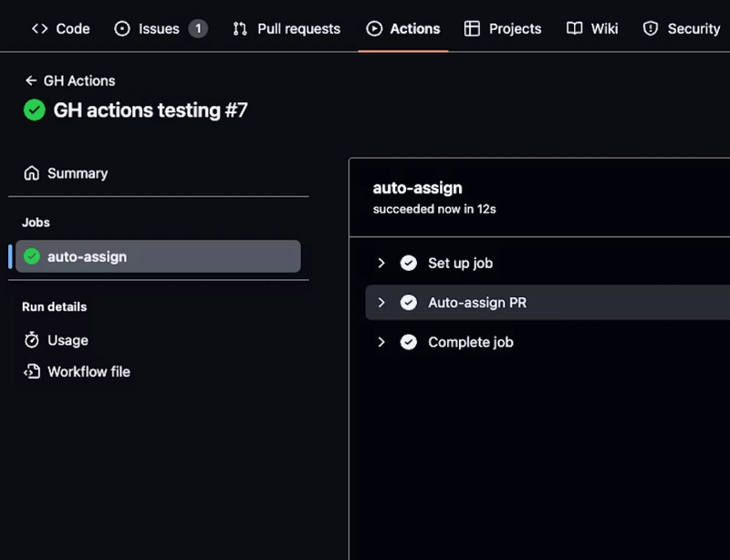The height and width of the screenshot is (560, 730).
Task: Expand the Complete job step
Action: click(x=381, y=342)
